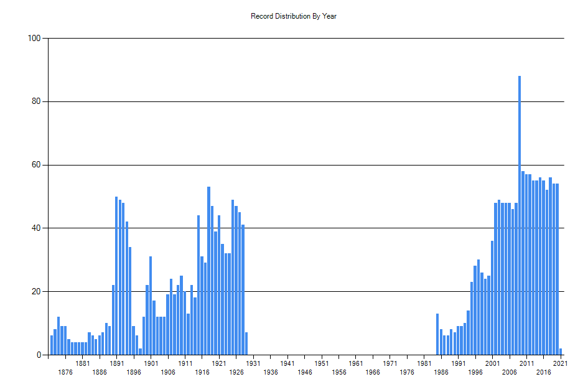Click the y-axis label 20
The width and height of the screenshot is (588, 392).
coord(36,291)
